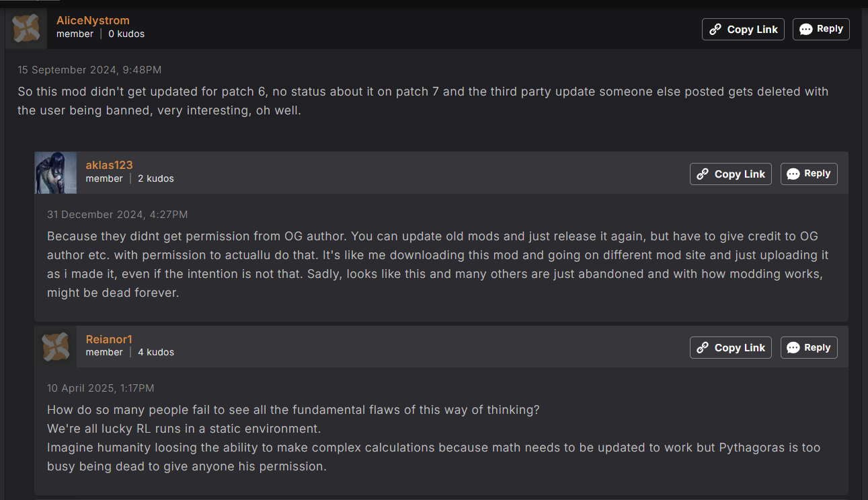Click the chain-link icon on AliceNystrom's comment
The width and height of the screenshot is (868, 500).
[715, 30]
